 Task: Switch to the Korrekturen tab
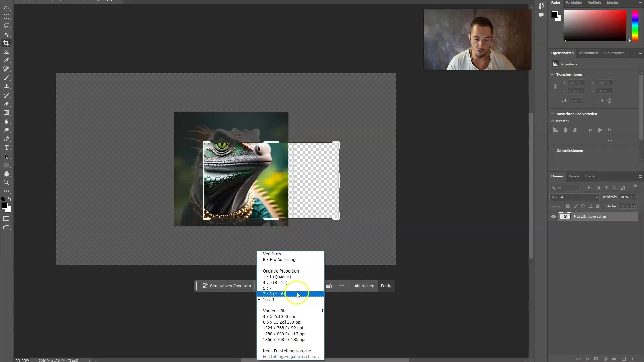tap(589, 53)
